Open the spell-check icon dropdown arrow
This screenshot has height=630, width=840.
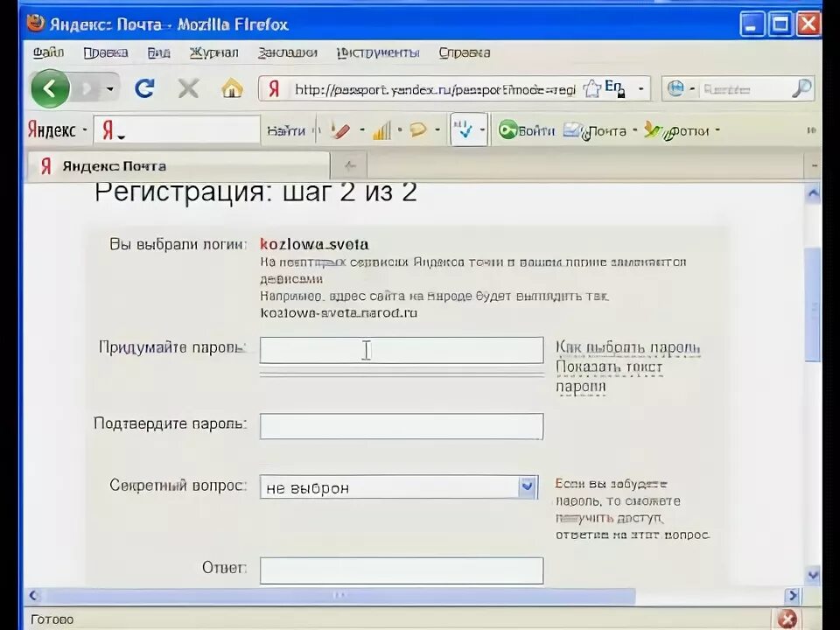482,130
